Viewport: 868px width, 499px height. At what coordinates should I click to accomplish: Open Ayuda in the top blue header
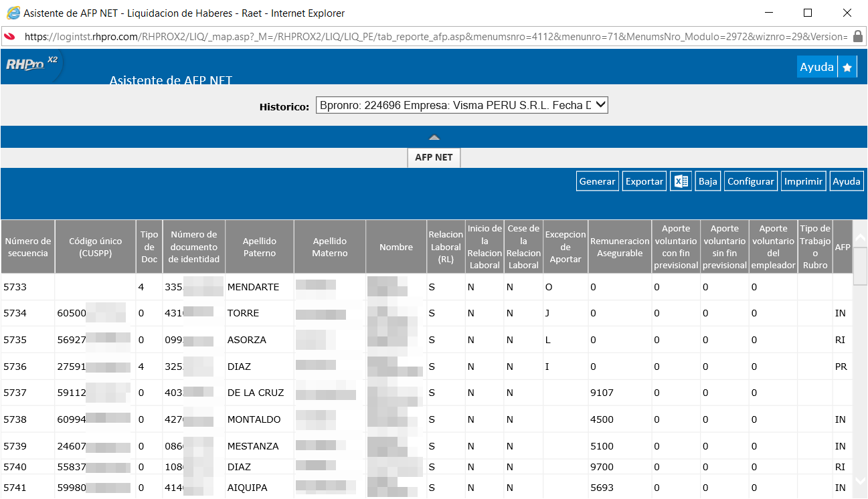817,67
